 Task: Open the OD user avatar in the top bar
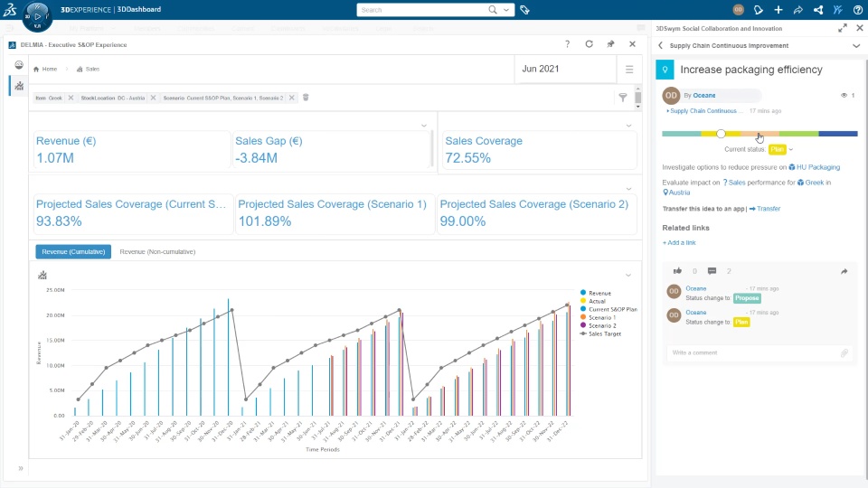738,9
